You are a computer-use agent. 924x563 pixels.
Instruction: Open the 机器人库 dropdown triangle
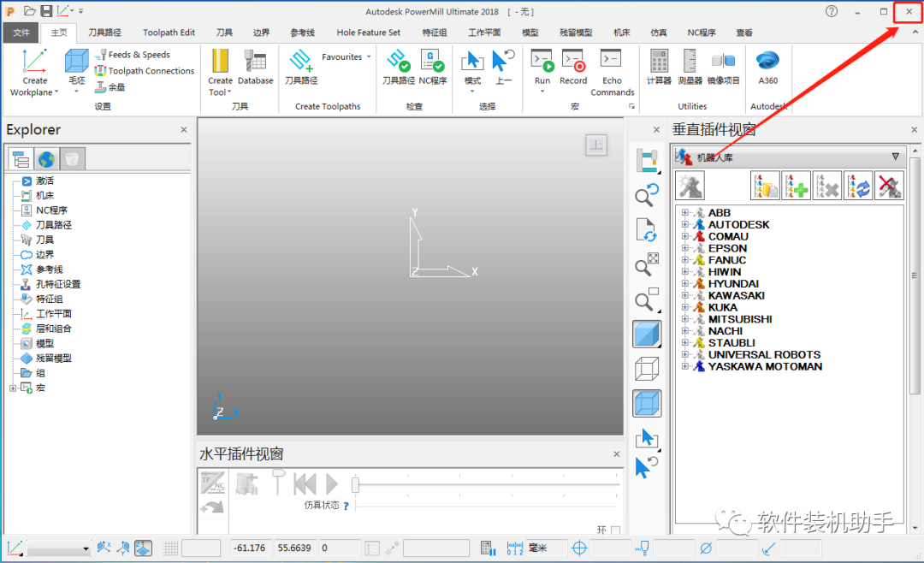pos(895,157)
